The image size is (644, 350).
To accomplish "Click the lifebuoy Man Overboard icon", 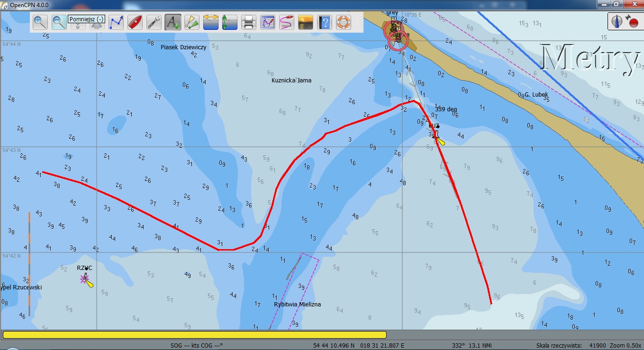I will (x=344, y=22).
